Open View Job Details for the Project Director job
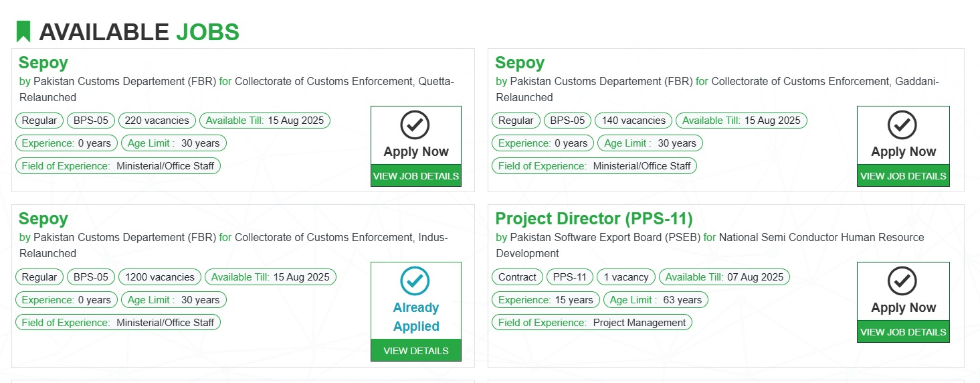This screenshot has height=383, width=980. coord(903,331)
